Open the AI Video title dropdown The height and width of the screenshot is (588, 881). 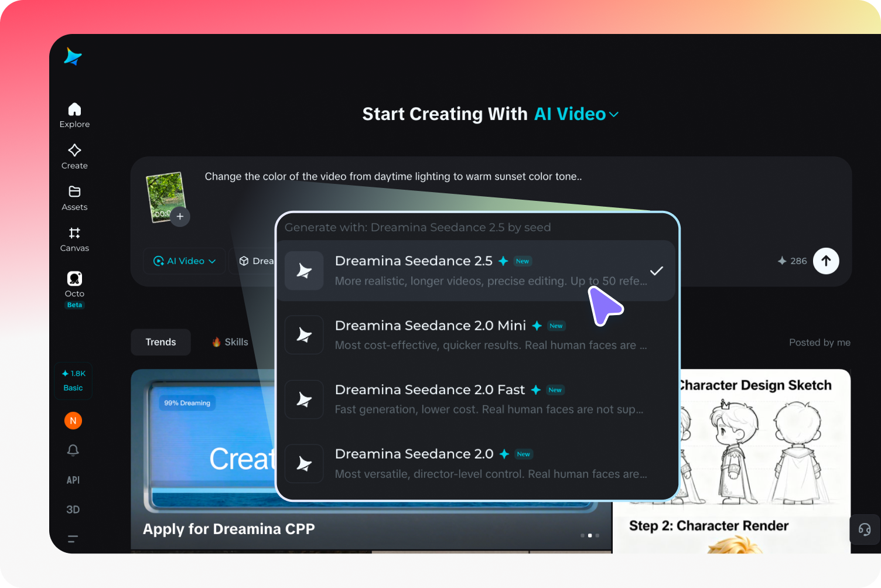pyautogui.click(x=576, y=114)
